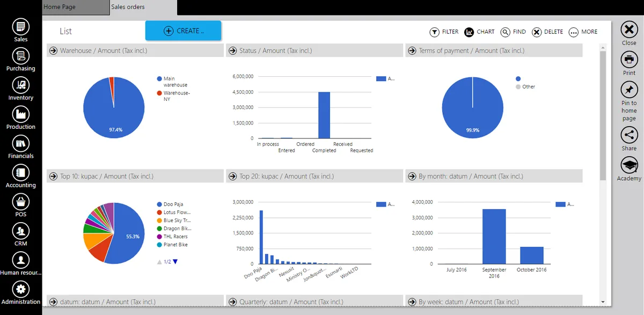Select the Sales orders tab
This screenshot has width=644, height=315.
tap(143, 8)
